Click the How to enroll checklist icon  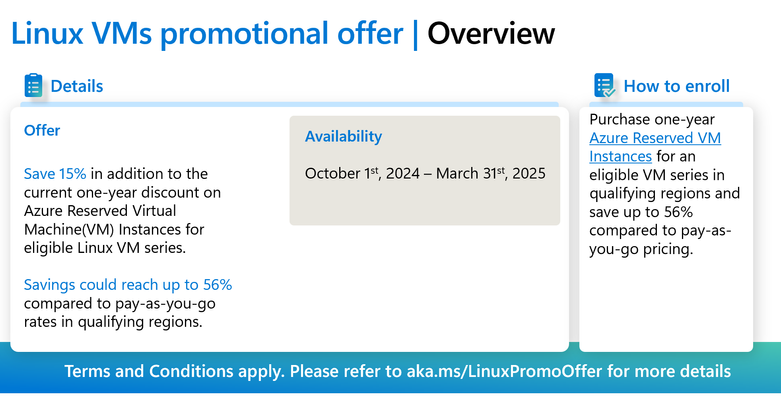pyautogui.click(x=605, y=85)
